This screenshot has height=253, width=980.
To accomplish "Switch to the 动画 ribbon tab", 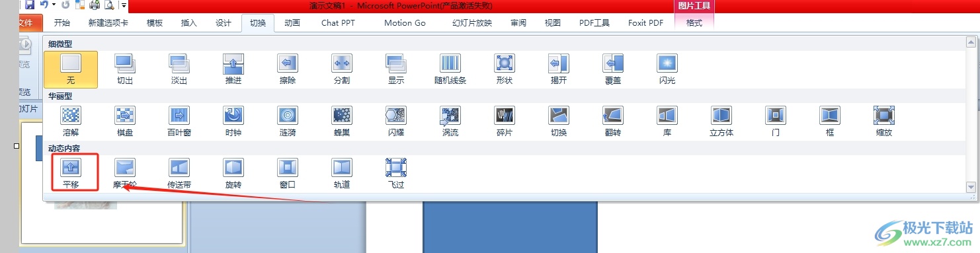I will pos(292,22).
